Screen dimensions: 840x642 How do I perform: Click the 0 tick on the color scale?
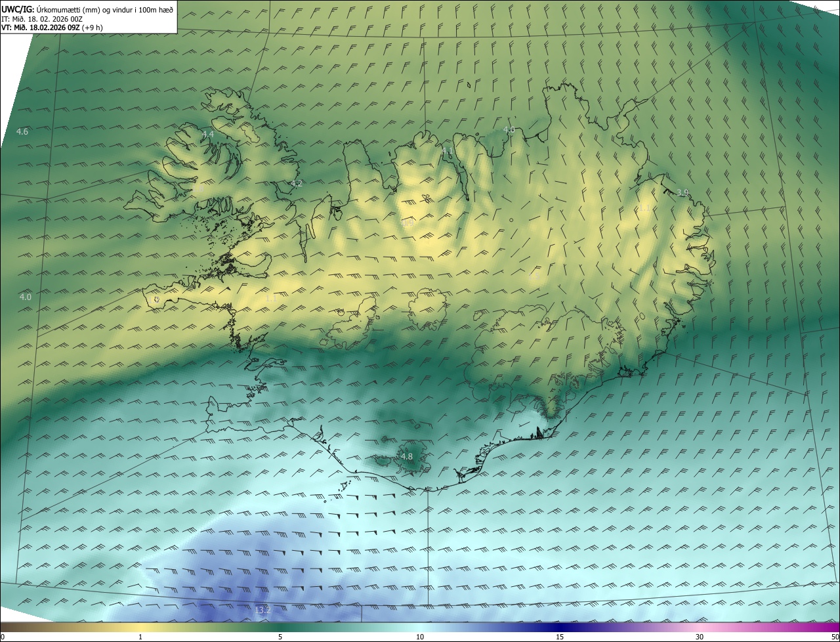click(x=3, y=637)
